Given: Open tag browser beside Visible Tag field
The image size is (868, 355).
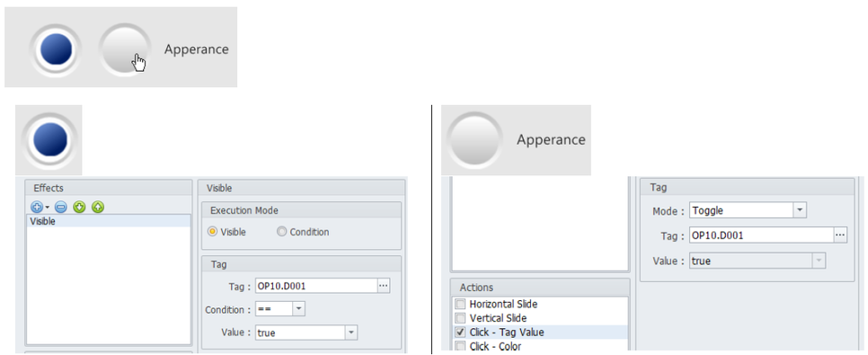Looking at the screenshot, I should 384,286.
